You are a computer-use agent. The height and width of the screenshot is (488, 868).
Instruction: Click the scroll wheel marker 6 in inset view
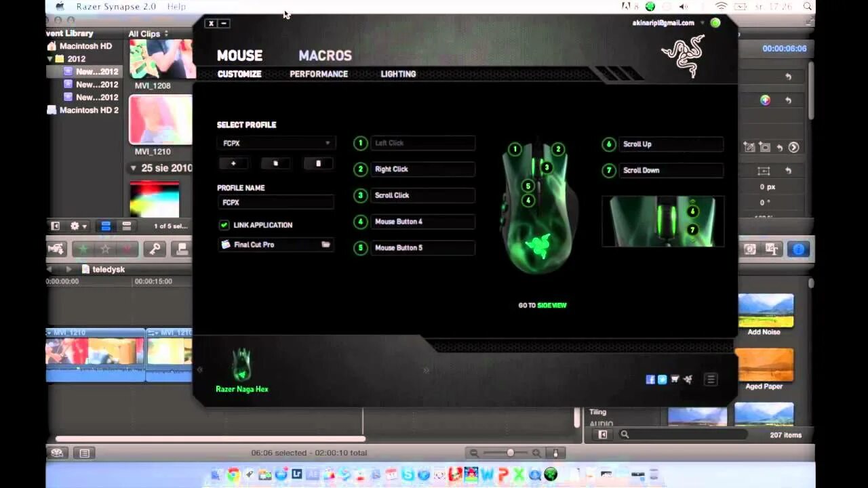[x=692, y=211]
